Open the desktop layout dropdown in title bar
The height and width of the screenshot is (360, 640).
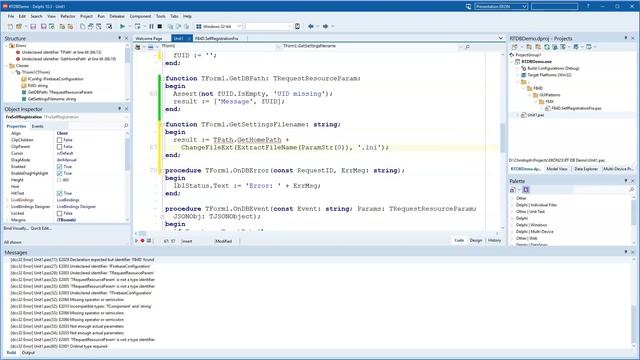(524, 7)
